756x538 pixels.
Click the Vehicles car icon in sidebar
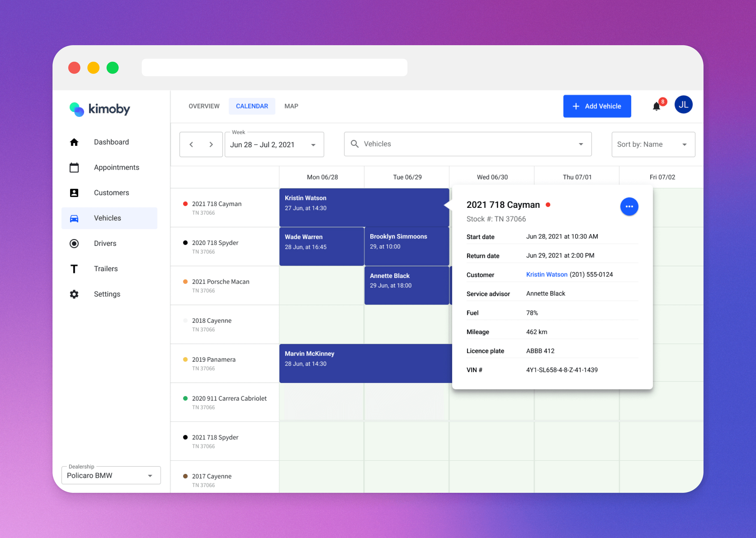(74, 218)
